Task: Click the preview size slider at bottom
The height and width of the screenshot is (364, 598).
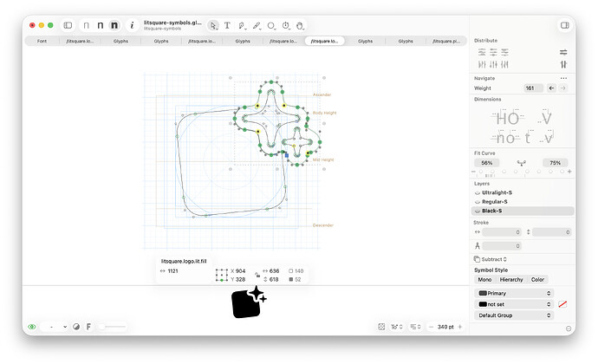Action: [x=112, y=327]
